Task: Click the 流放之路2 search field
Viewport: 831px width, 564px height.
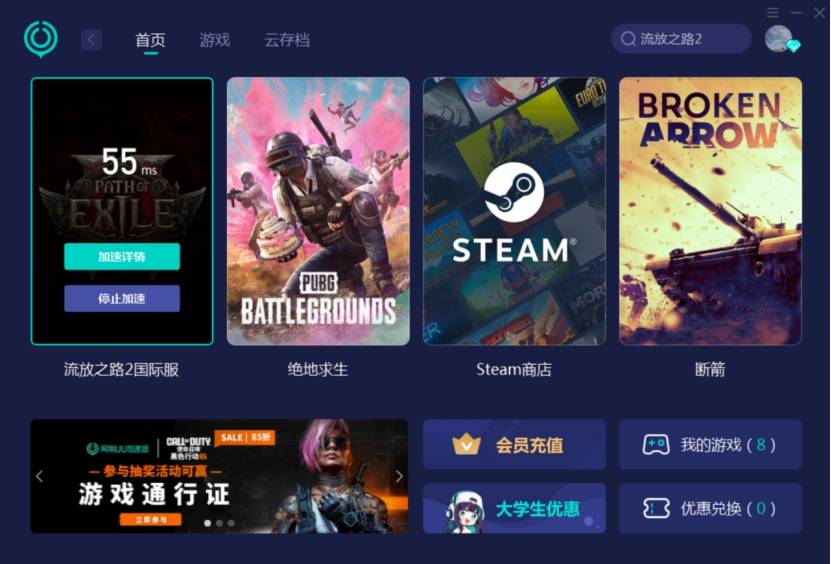Action: pos(681,39)
